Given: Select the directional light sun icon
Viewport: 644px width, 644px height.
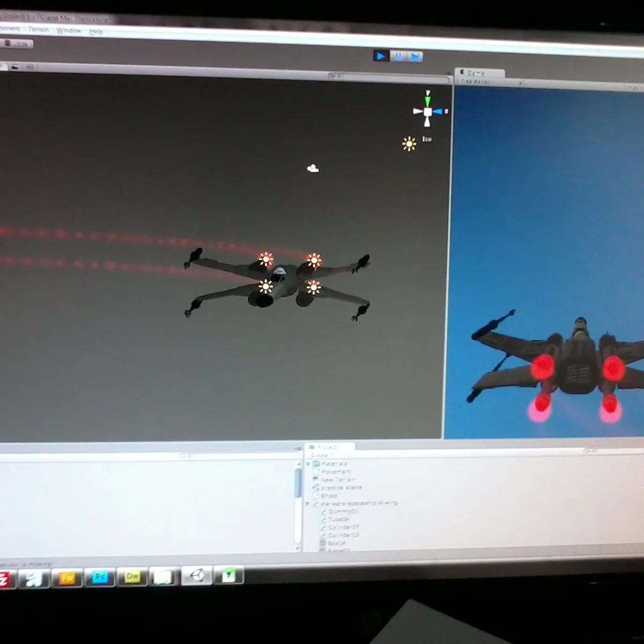Looking at the screenshot, I should click(409, 144).
